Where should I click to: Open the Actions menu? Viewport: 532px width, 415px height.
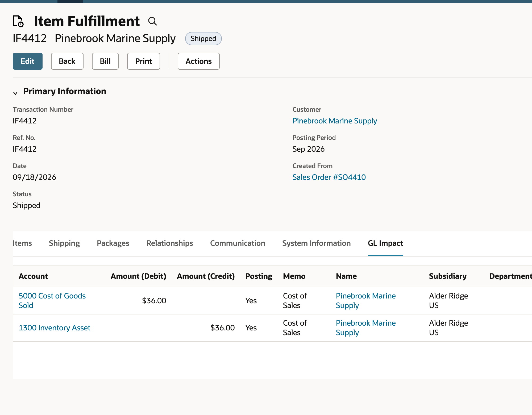[199, 61]
